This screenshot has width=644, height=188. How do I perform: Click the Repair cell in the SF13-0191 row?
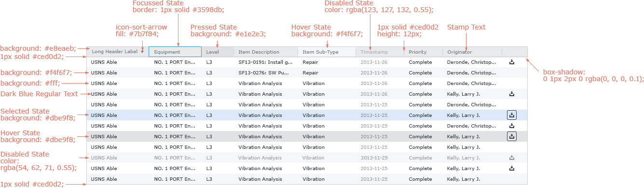(310, 62)
